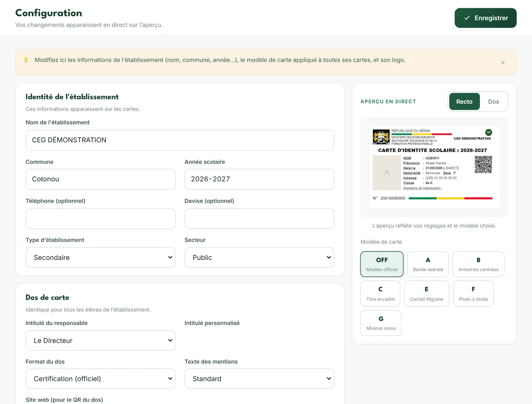
Task: Click card number 'N° : 208100060950'
Action: 389,198
